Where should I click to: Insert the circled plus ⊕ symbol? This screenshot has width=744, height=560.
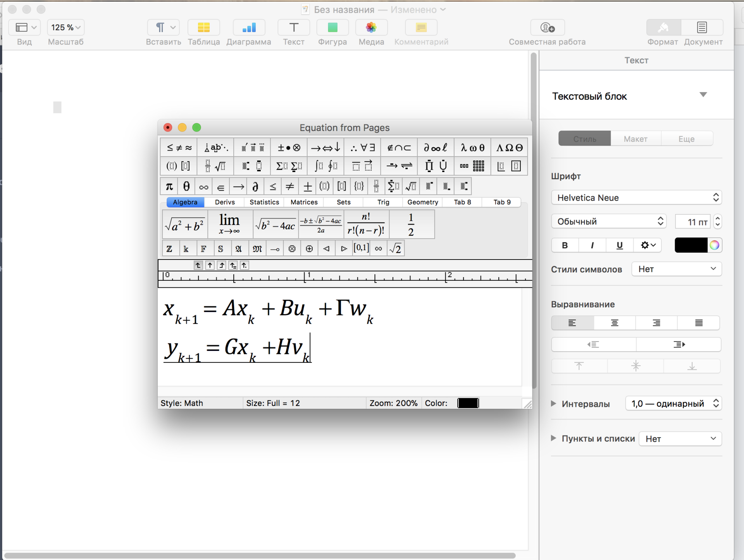pyautogui.click(x=309, y=249)
